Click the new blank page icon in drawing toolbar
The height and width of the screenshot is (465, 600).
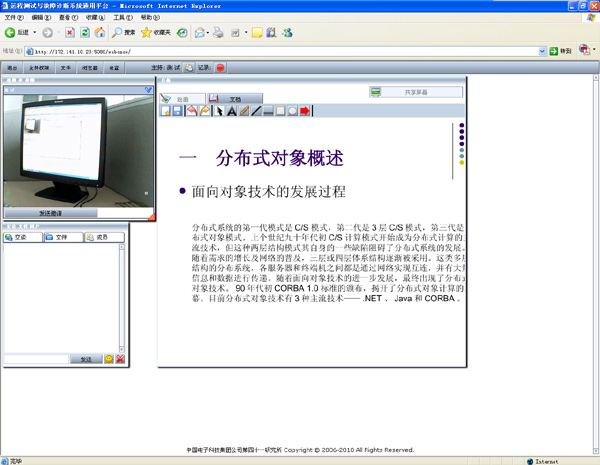(x=166, y=111)
